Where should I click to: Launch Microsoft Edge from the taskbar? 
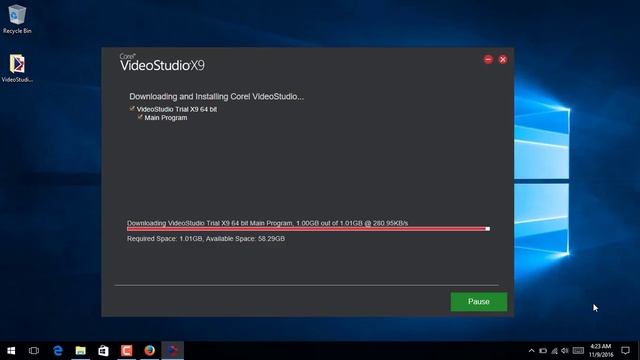[58, 351]
